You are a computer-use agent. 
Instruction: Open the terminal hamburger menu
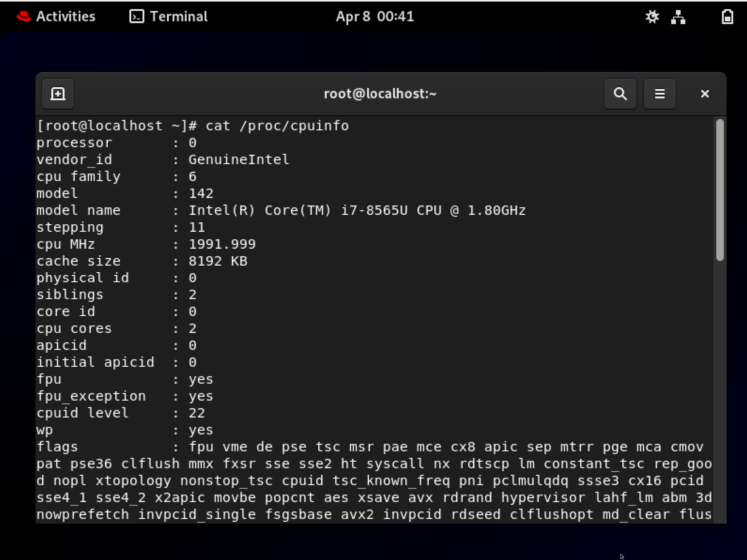[x=660, y=94]
